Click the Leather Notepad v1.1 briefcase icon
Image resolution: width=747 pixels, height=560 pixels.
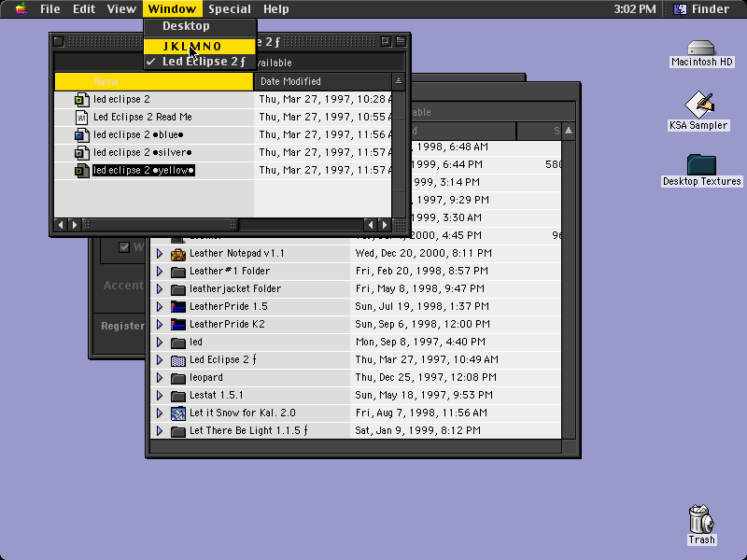(178, 254)
